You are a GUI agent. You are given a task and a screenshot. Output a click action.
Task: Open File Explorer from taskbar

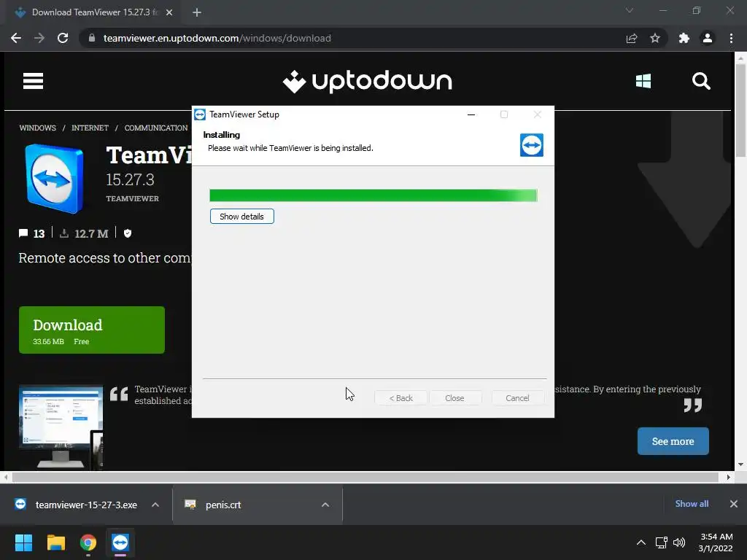click(55, 542)
